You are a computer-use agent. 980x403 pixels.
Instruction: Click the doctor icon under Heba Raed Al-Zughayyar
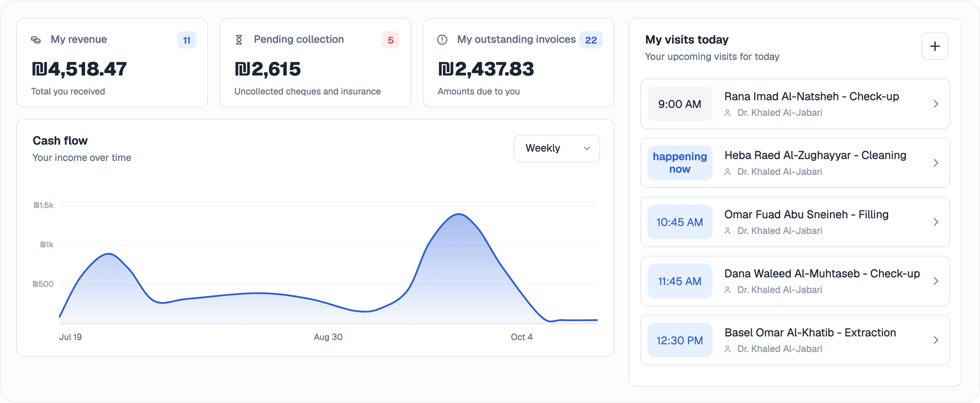[x=727, y=172]
